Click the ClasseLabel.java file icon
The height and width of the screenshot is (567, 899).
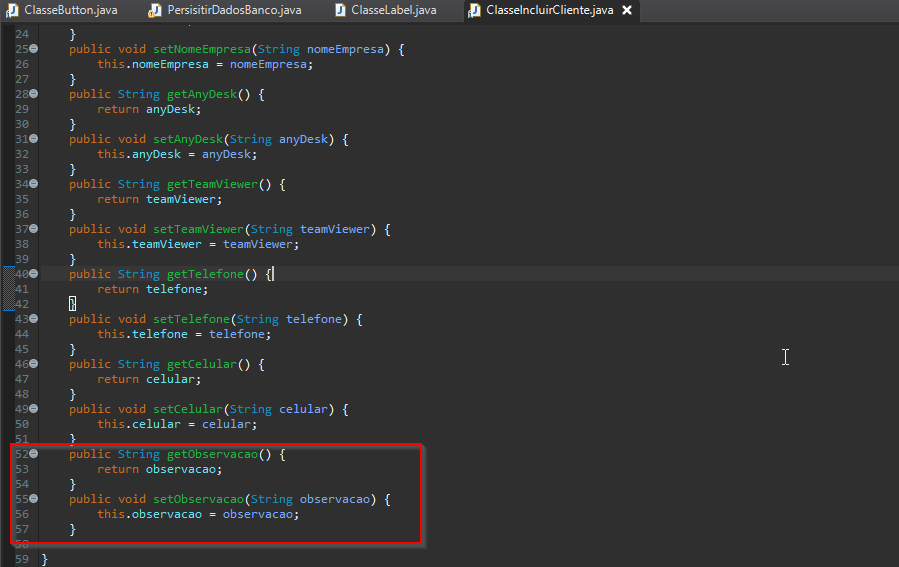340,10
